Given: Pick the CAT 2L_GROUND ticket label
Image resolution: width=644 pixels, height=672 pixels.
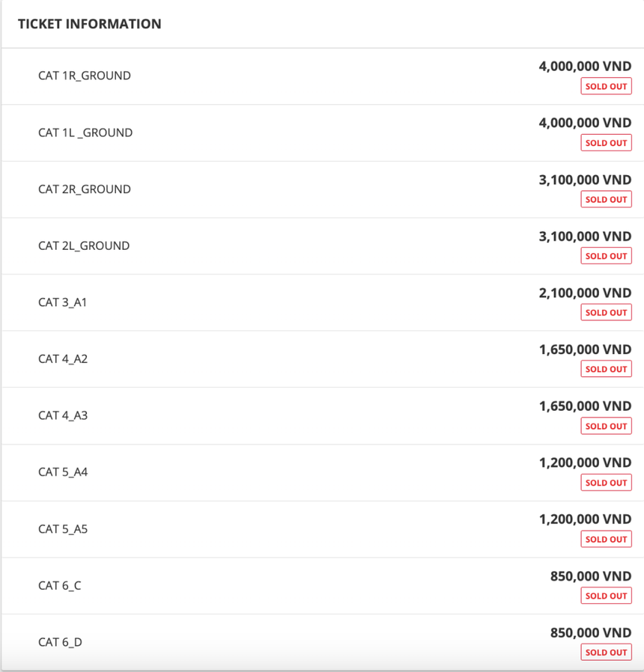Looking at the screenshot, I should click(x=84, y=245).
